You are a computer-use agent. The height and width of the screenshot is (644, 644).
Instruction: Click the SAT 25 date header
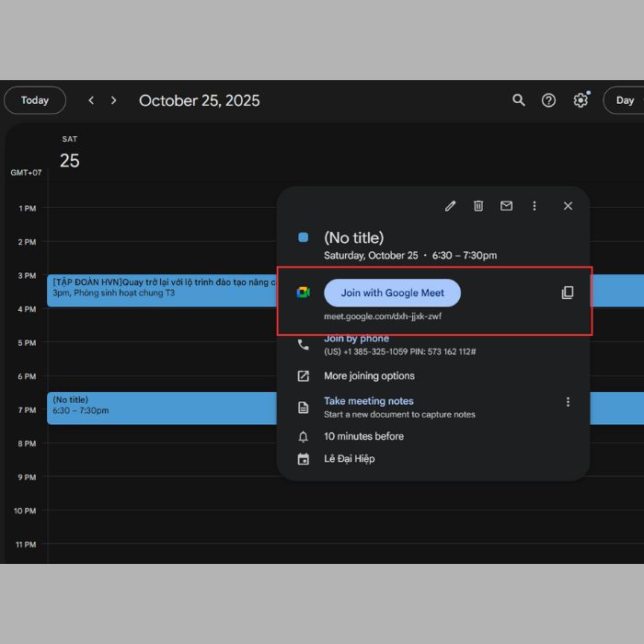pyautogui.click(x=69, y=153)
